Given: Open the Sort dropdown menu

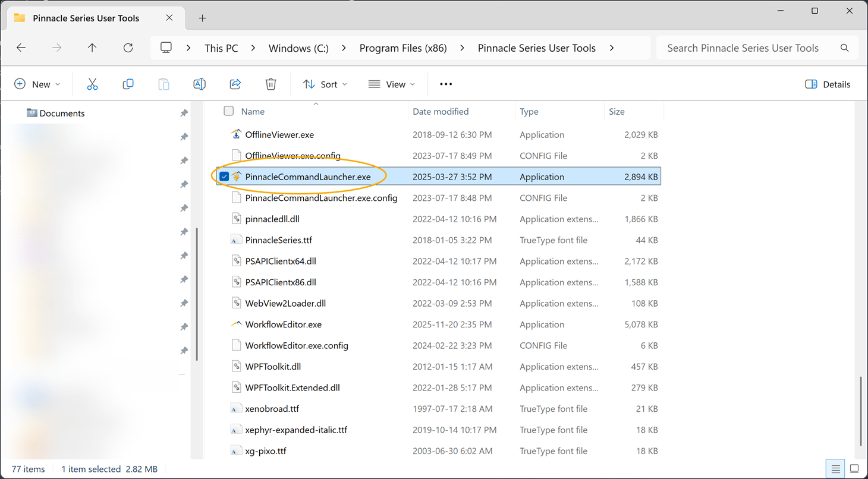Looking at the screenshot, I should tap(325, 84).
